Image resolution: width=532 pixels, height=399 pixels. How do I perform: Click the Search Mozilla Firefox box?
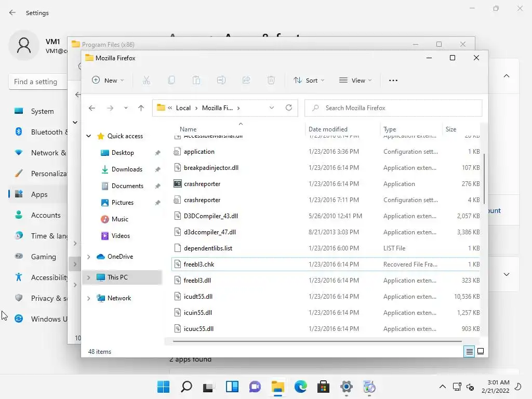pos(393,108)
